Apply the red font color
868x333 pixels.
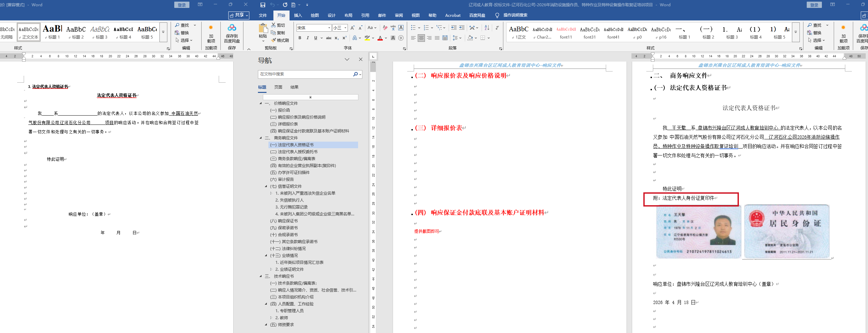[380, 38]
